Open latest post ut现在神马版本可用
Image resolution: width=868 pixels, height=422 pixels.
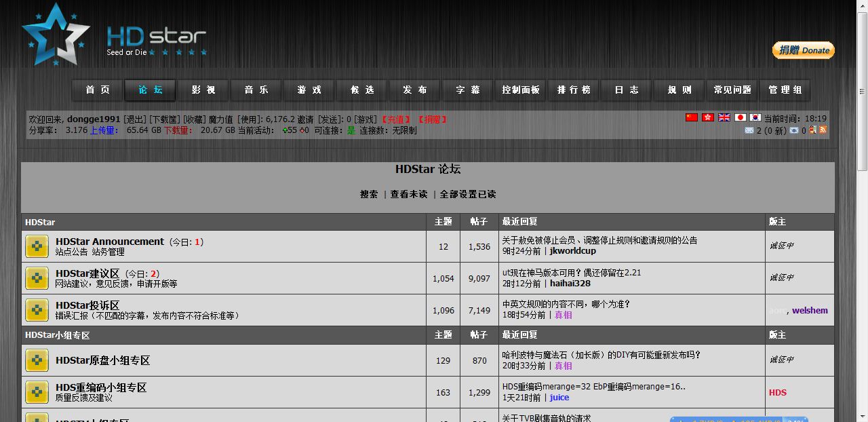point(572,273)
